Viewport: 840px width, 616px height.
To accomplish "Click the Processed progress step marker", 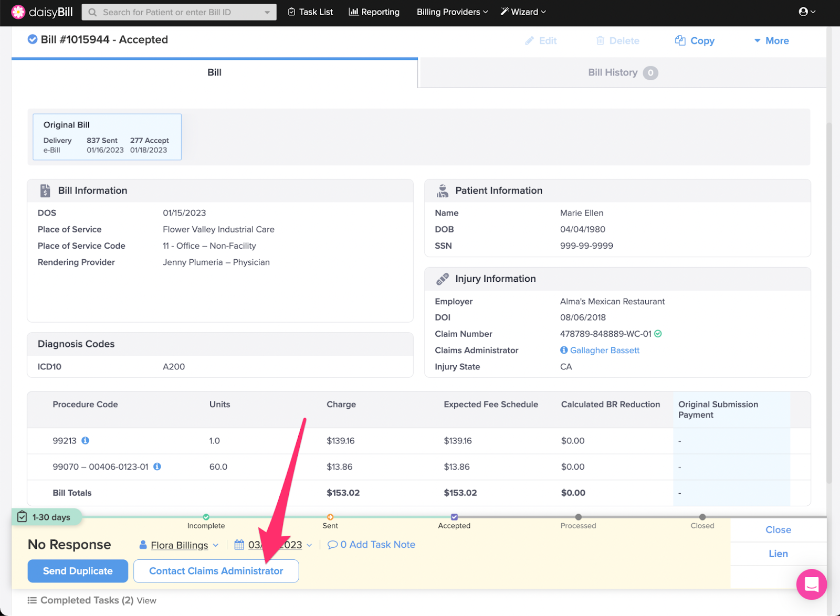I will tap(578, 517).
